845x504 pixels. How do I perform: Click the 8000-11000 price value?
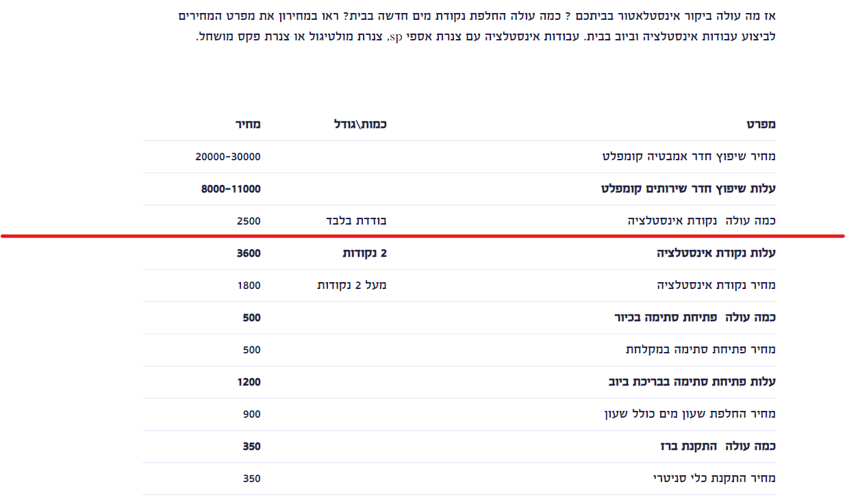coord(231,189)
